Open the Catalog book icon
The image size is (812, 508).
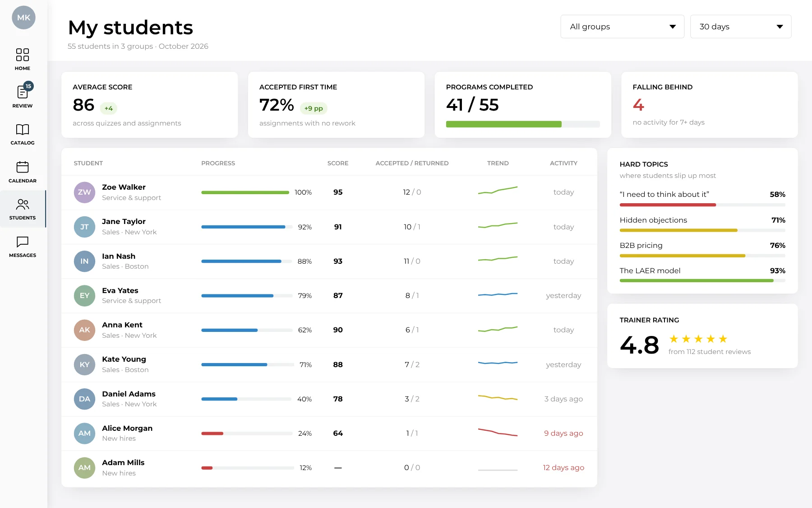tap(23, 130)
